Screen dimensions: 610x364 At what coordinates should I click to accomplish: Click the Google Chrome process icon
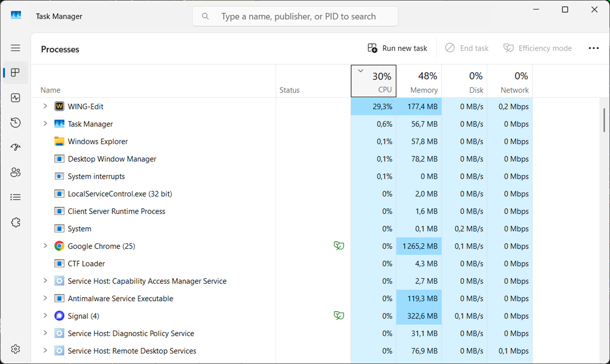[59, 246]
